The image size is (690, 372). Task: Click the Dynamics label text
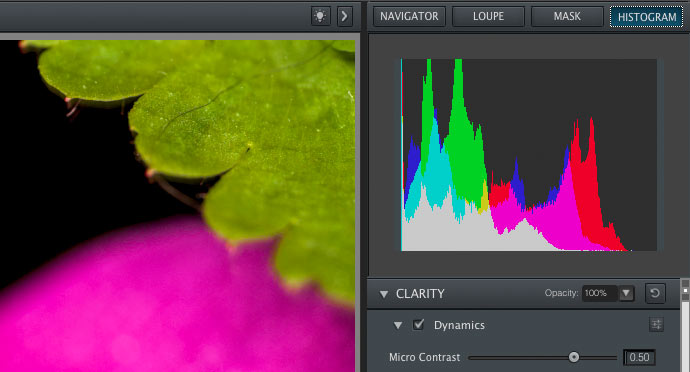tap(459, 325)
